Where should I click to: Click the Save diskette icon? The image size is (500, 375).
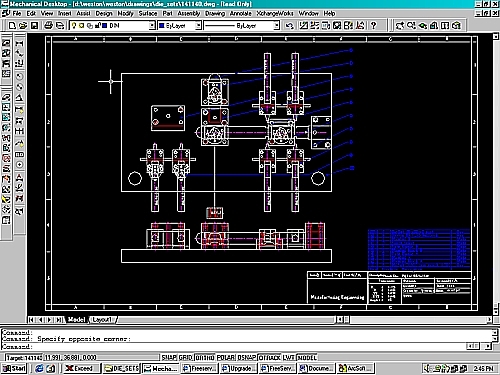pos(34,26)
